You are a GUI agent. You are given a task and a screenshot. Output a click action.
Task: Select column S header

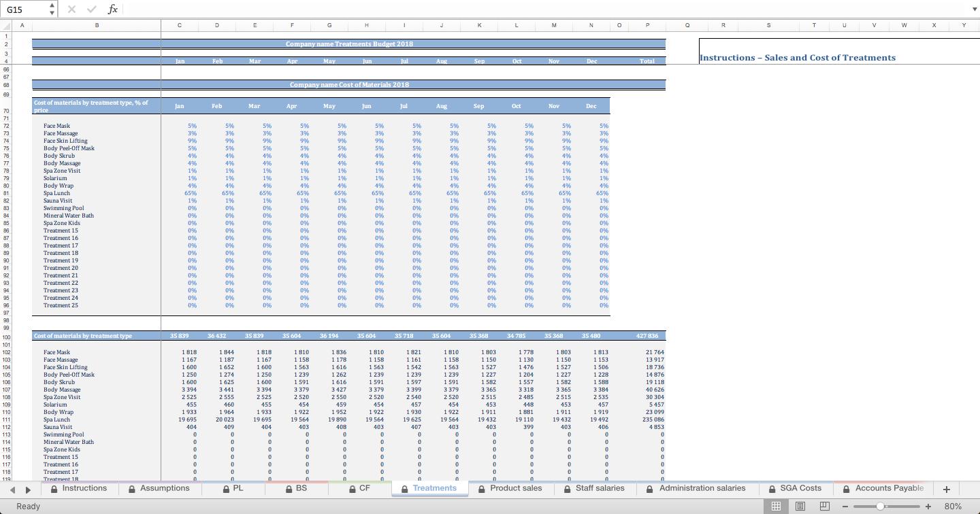point(768,25)
